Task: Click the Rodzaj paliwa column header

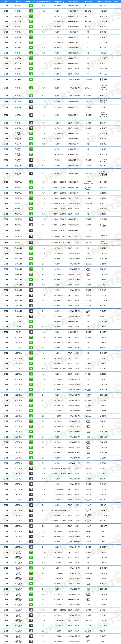Action: pos(30,2)
